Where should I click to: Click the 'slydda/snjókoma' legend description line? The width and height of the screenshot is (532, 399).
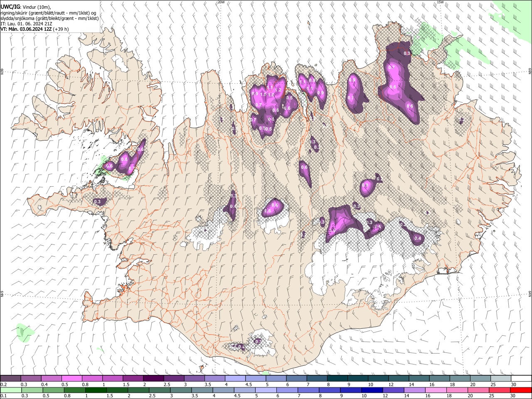click(x=49, y=18)
